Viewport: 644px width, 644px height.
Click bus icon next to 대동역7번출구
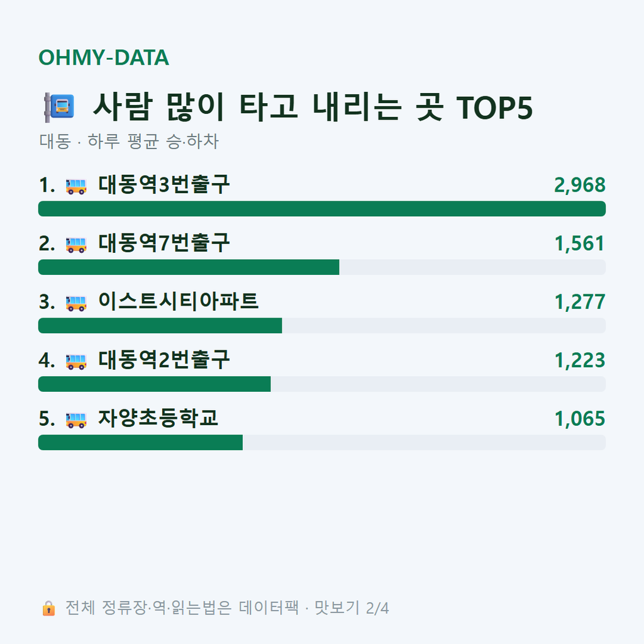coord(76,245)
